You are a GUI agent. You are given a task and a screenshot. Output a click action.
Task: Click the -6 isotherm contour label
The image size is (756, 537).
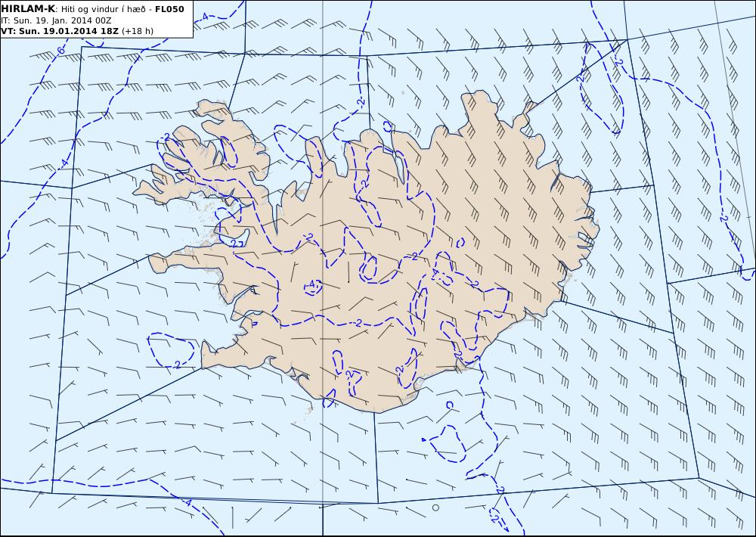(60, 51)
